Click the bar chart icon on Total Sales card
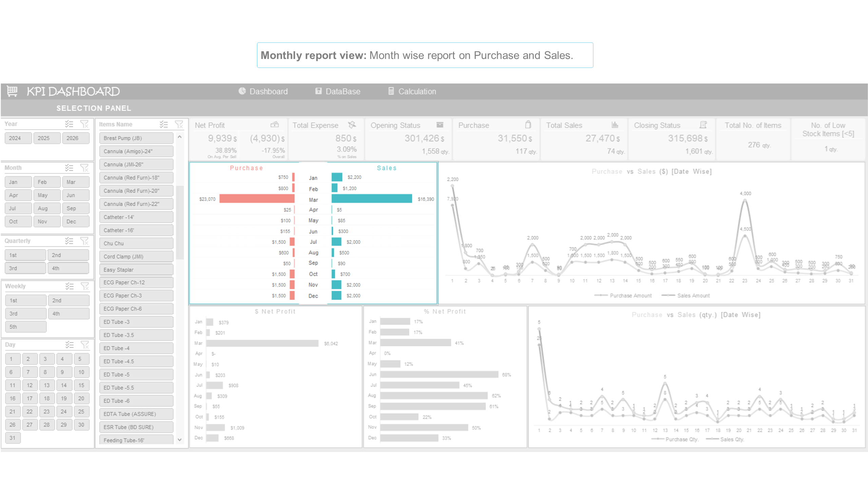The height and width of the screenshot is (488, 868). point(615,125)
